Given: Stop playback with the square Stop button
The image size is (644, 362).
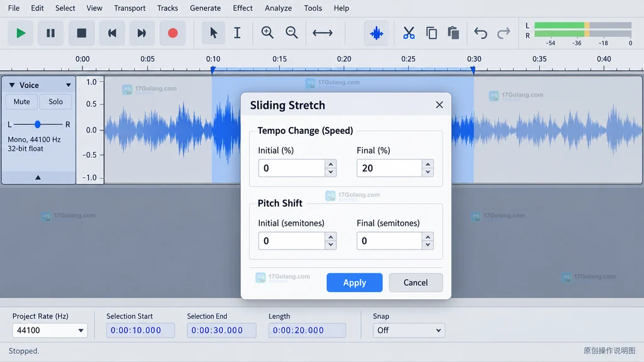Looking at the screenshot, I should point(81,33).
